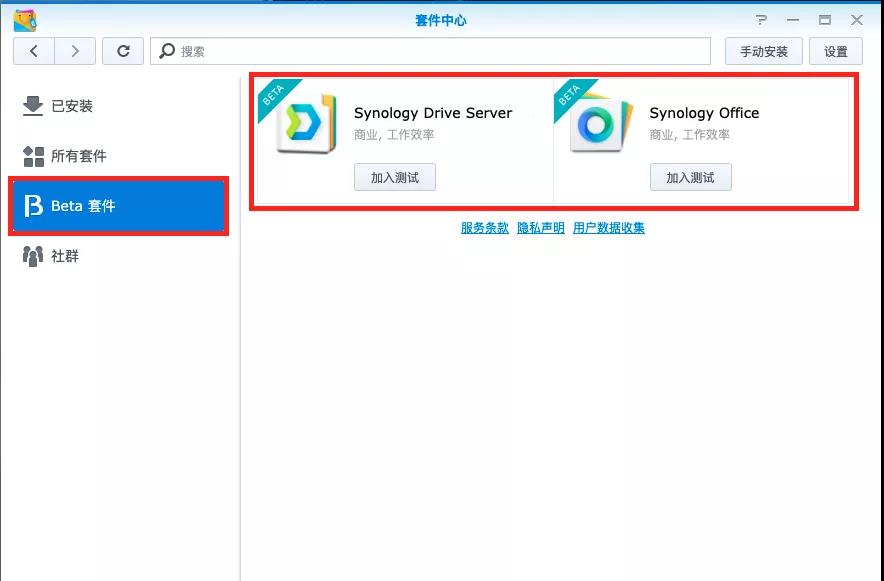Go back using the left arrow button

(x=34, y=51)
